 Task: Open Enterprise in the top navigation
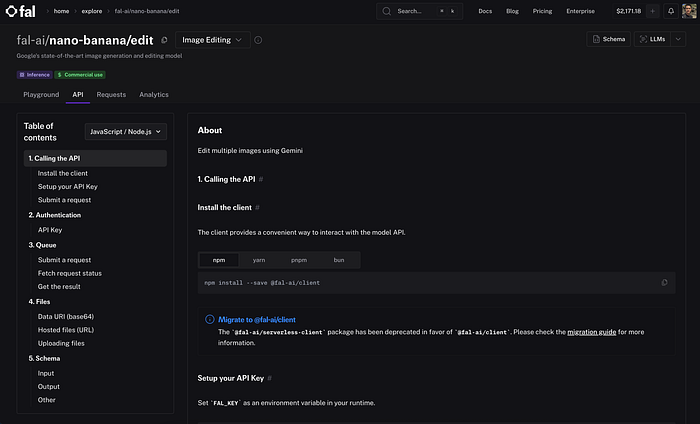point(580,11)
